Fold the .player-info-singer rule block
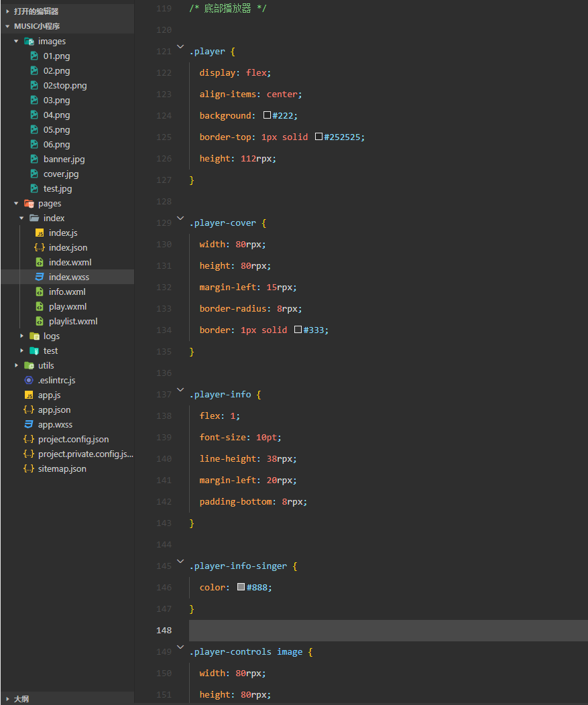Viewport: 588px width, 705px height. pos(180,561)
